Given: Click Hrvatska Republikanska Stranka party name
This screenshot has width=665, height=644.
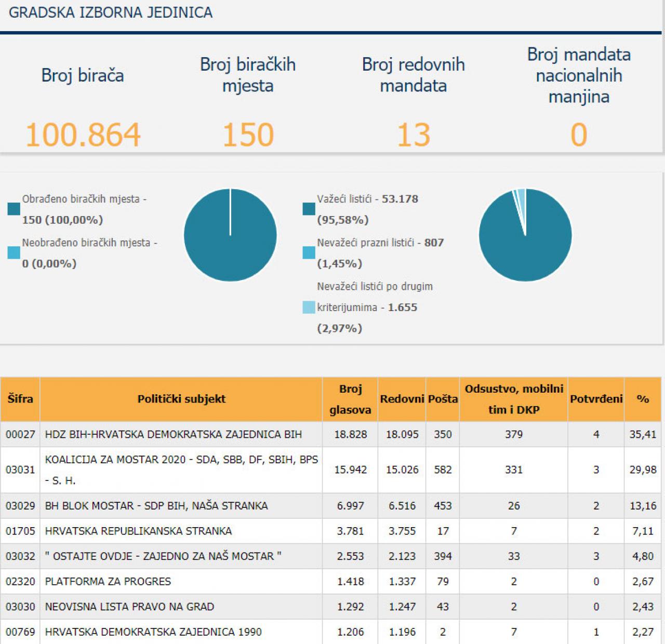Looking at the screenshot, I should pyautogui.click(x=138, y=531).
